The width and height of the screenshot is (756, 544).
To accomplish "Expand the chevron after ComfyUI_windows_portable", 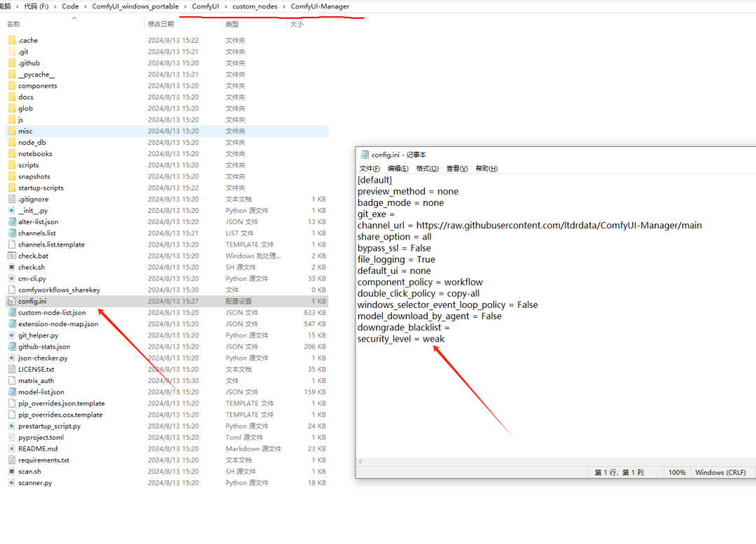I will point(185,6).
